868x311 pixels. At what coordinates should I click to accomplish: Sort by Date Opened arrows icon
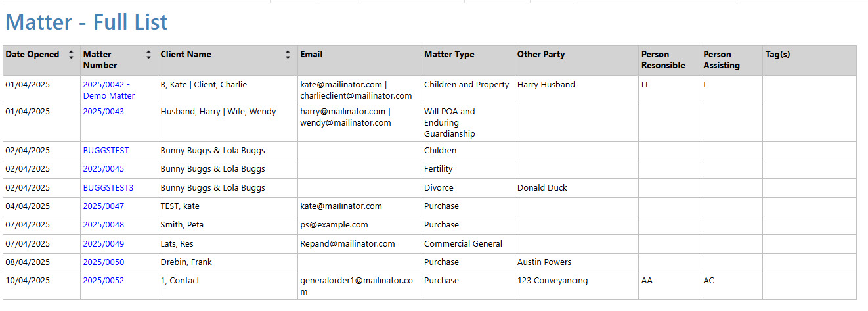71,55
